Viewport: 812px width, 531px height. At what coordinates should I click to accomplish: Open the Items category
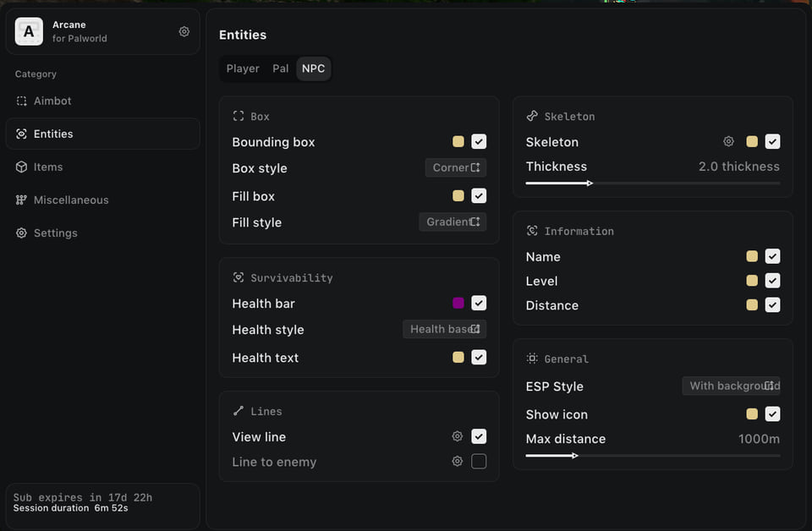coord(103,167)
